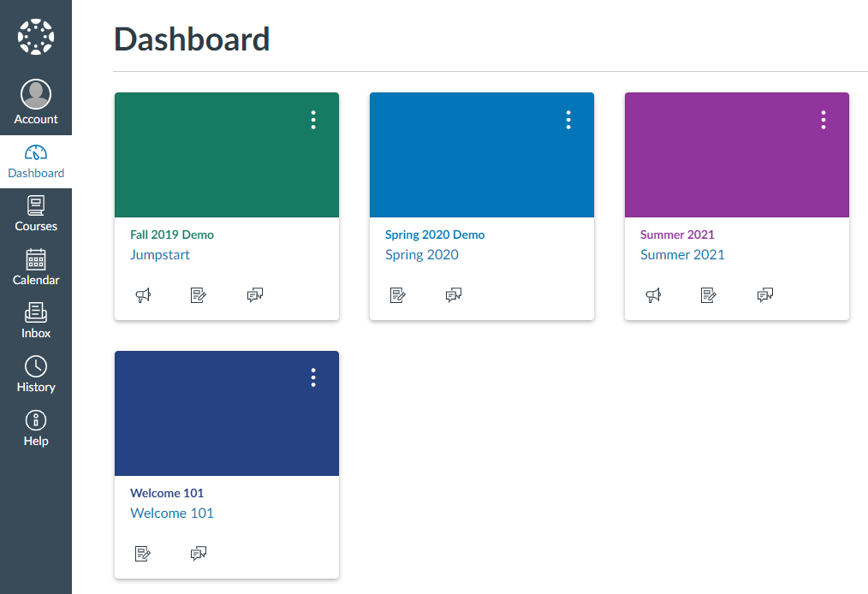Open discussions icon on Welcome 101 card

click(x=199, y=554)
